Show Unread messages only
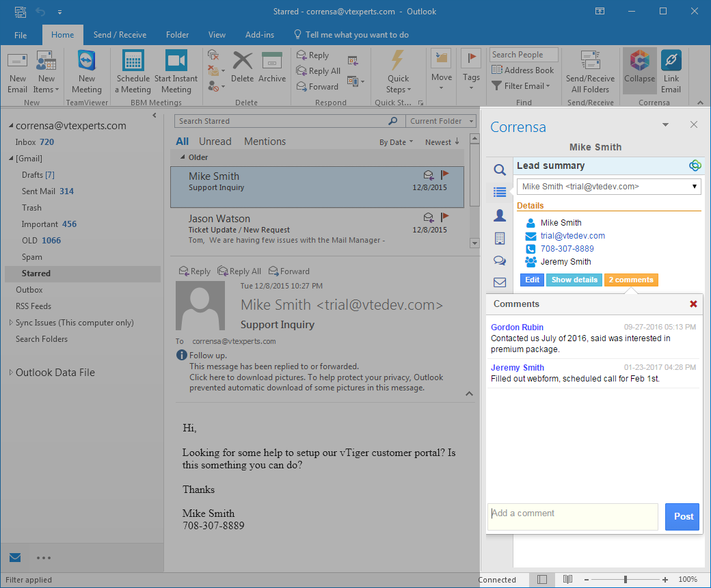The width and height of the screenshot is (711, 588). point(215,142)
